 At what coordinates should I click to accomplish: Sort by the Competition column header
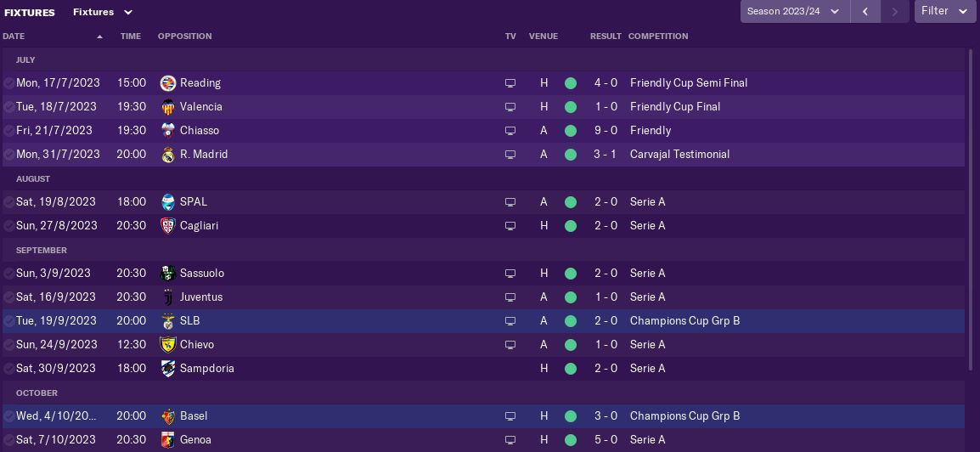(658, 37)
